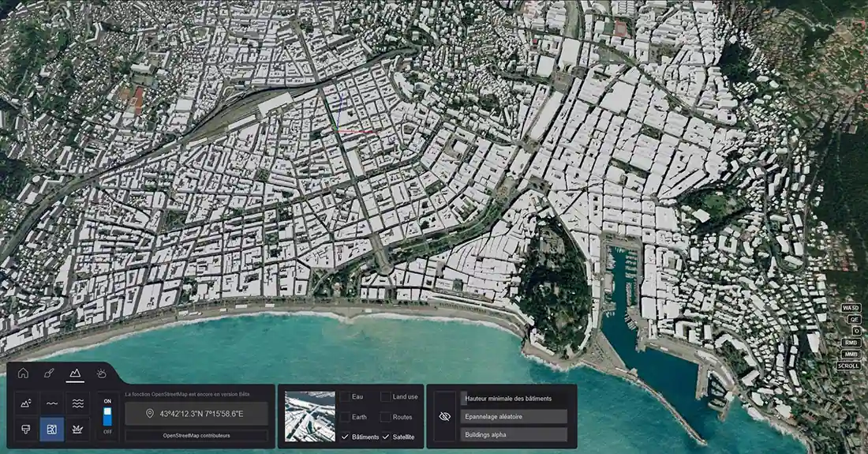This screenshot has width=868, height=454.
Task: Uncheck the Satellite checkbox
Action: point(385,437)
